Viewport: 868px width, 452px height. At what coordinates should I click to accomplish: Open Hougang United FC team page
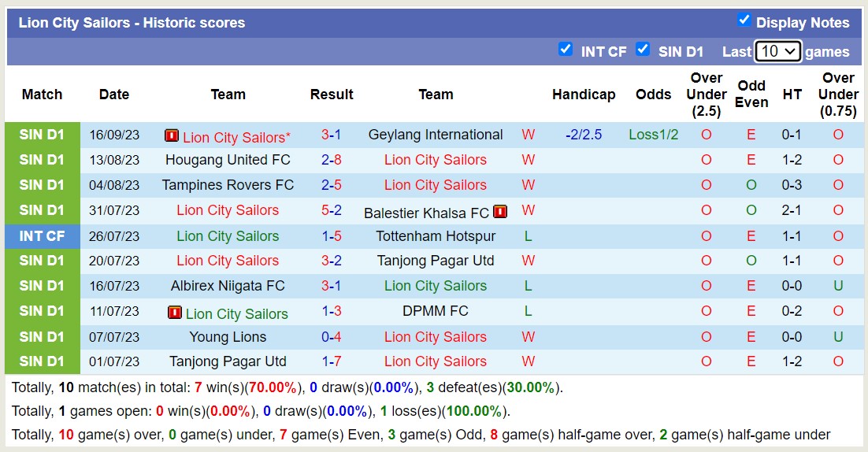coord(228,160)
